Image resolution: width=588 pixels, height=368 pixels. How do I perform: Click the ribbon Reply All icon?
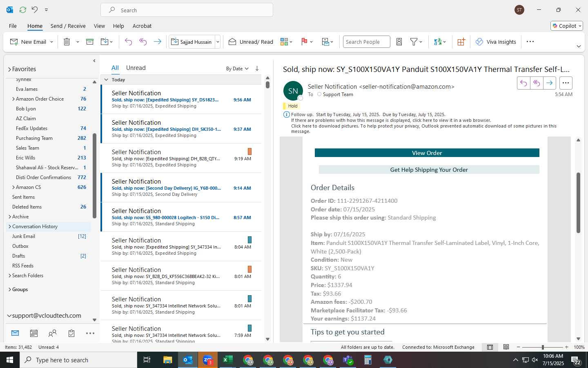click(143, 42)
